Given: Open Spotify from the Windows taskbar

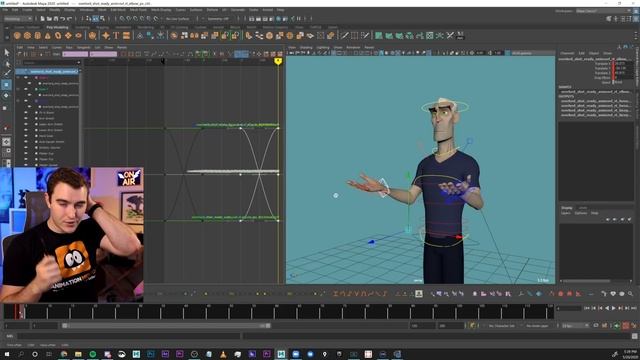Looking at the screenshot, I should [x=93, y=354].
